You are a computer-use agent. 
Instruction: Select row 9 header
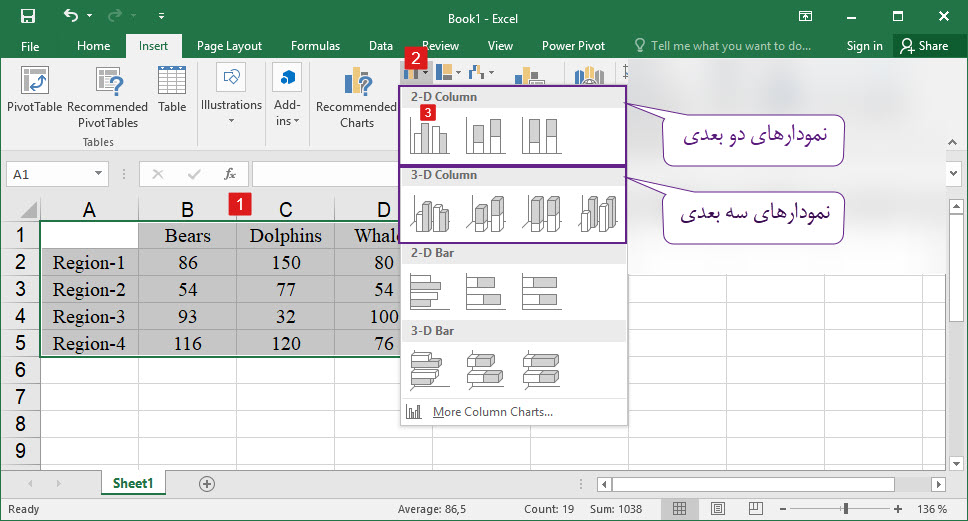click(20, 451)
